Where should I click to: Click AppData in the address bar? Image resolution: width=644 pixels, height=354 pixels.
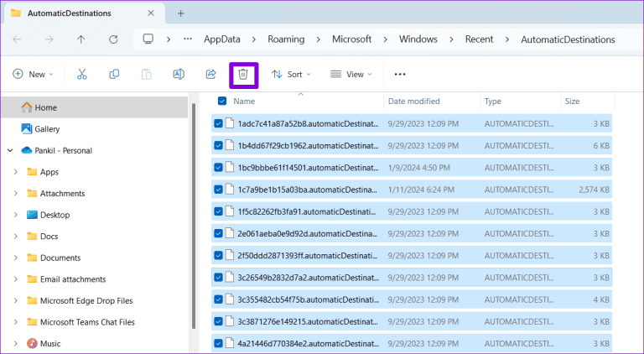(221, 39)
